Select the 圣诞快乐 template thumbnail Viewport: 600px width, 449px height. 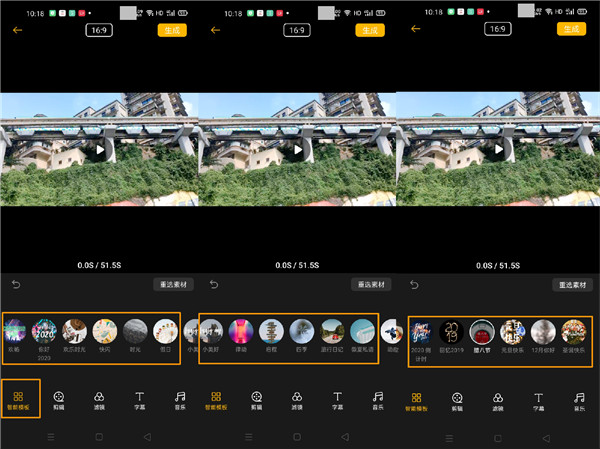(x=574, y=332)
